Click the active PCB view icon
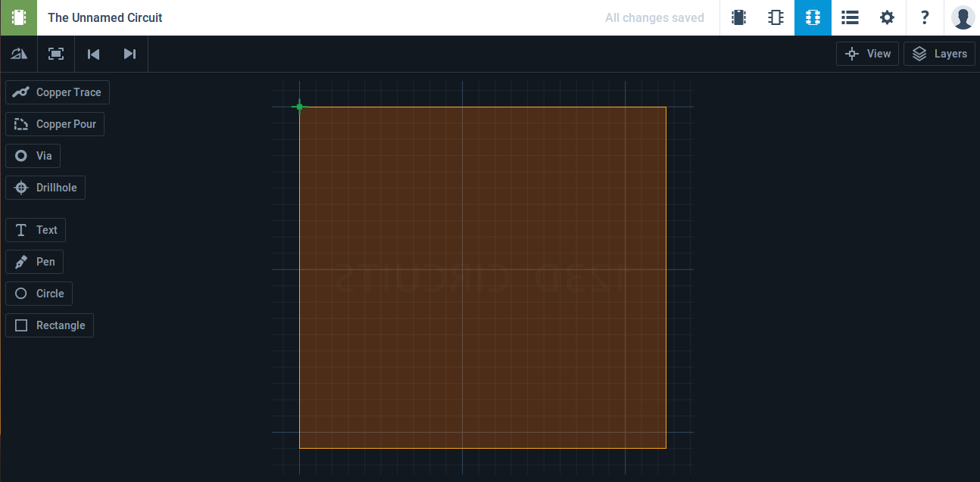Screen dimensions: 980x482 (x=813, y=17)
